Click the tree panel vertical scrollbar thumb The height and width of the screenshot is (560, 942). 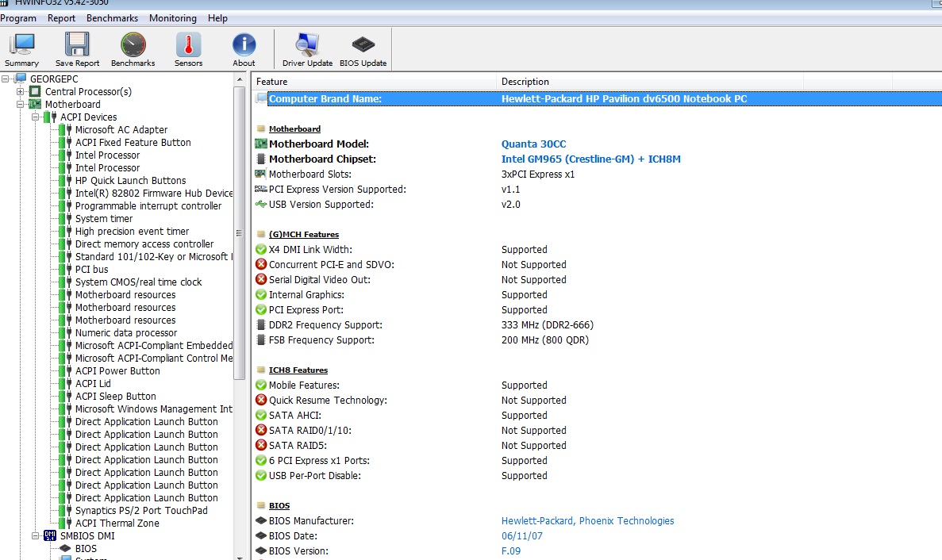240,233
